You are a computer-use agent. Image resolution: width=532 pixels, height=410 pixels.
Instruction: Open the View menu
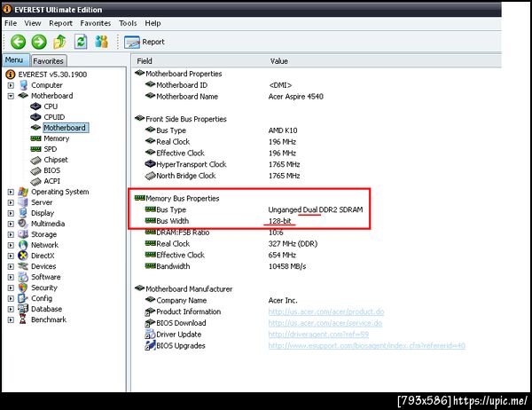33,23
